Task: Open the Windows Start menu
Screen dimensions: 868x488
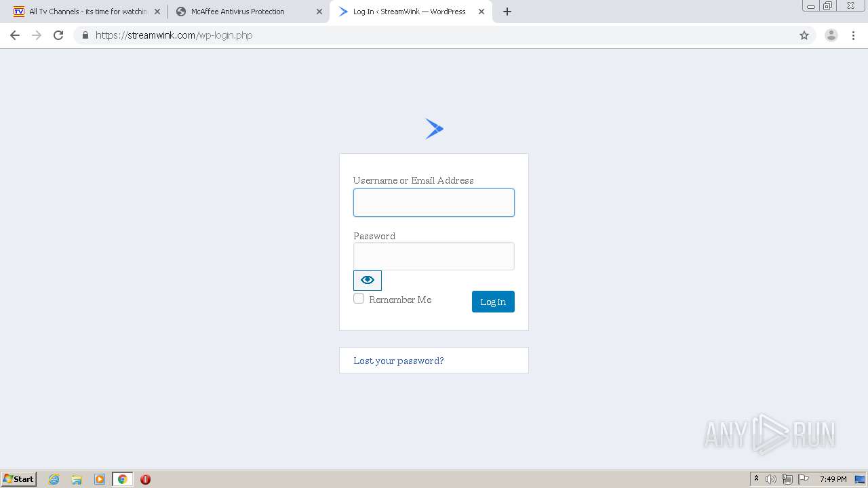Action: point(19,479)
